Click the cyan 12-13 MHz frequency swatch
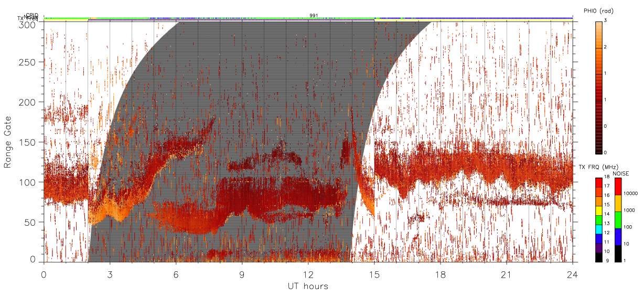The width and height of the screenshot is (644, 297). click(x=598, y=229)
